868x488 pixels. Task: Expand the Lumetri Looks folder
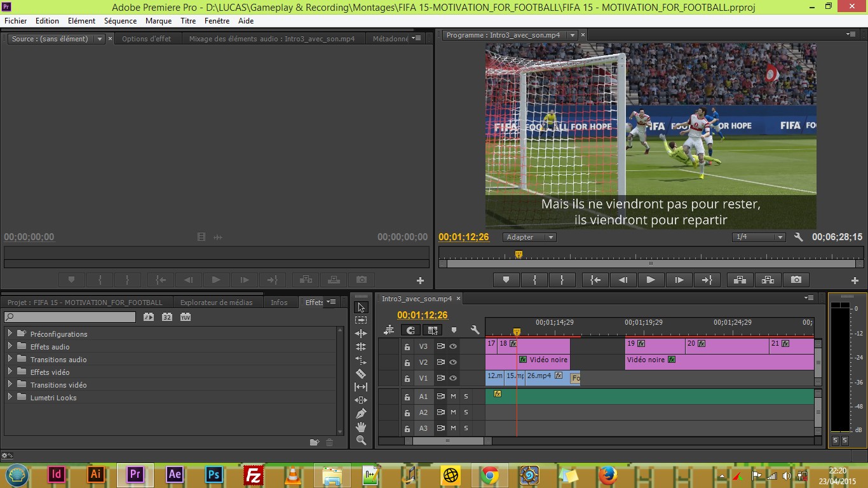tap(10, 396)
